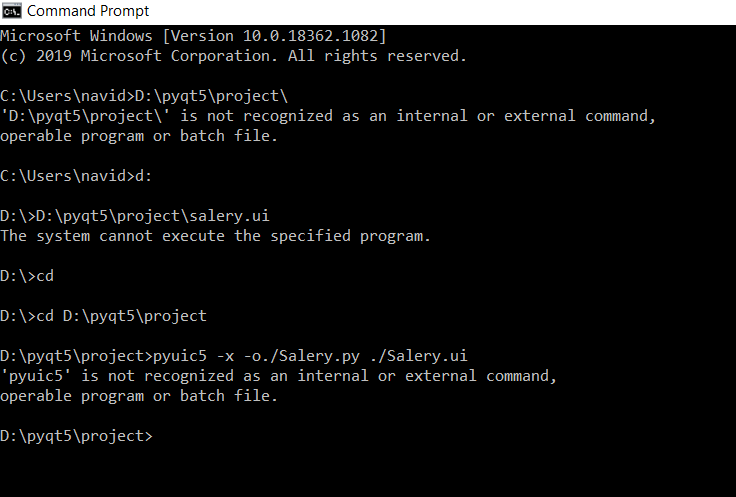The height and width of the screenshot is (497, 736).
Task: Click the 'cd D:\pyqt5\project' command line
Action: pyautogui.click(x=103, y=316)
